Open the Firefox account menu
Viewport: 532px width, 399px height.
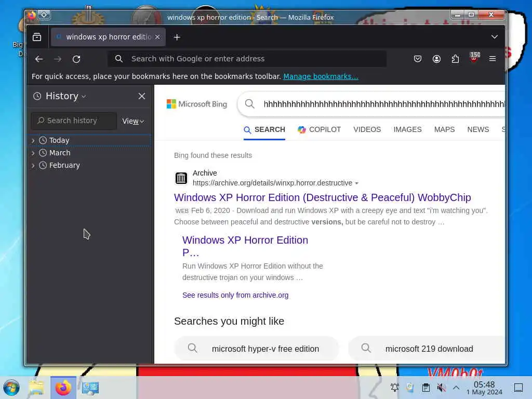coord(436,59)
